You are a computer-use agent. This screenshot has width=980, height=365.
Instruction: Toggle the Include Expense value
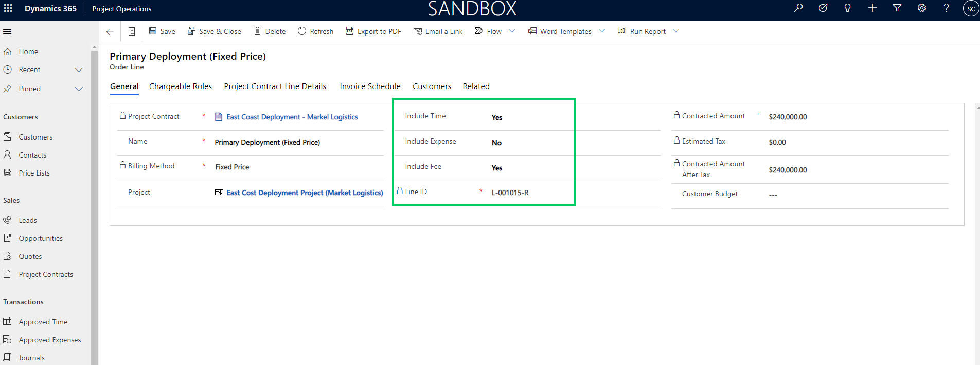[496, 143]
